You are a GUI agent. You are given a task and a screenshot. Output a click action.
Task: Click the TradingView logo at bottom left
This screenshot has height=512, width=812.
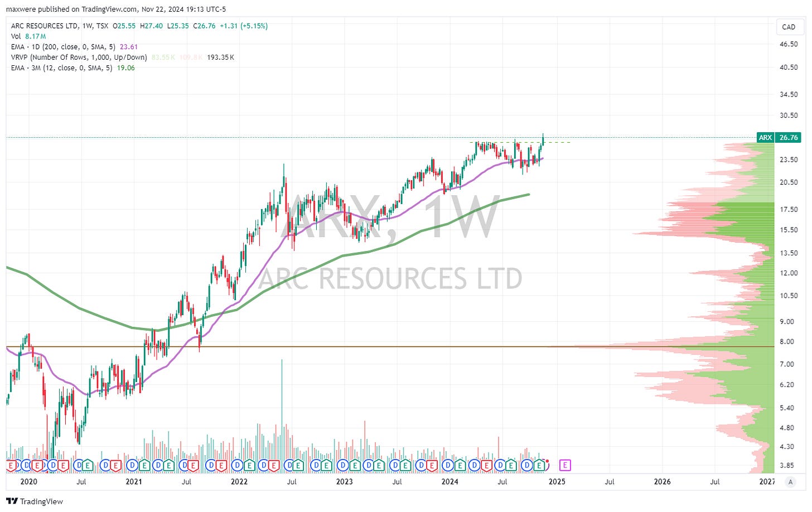click(x=35, y=501)
